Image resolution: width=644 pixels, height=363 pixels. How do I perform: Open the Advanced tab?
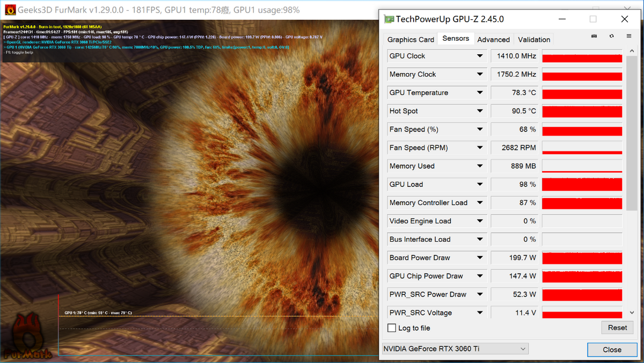click(x=493, y=39)
